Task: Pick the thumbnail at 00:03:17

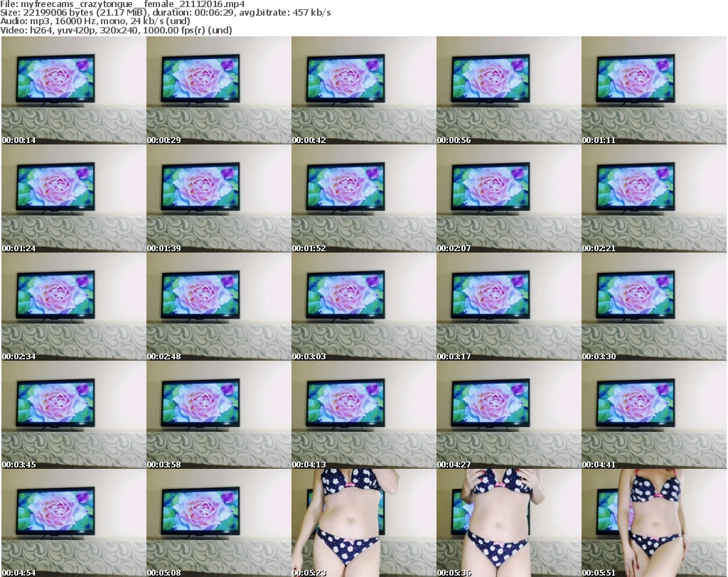Action: click(x=508, y=307)
